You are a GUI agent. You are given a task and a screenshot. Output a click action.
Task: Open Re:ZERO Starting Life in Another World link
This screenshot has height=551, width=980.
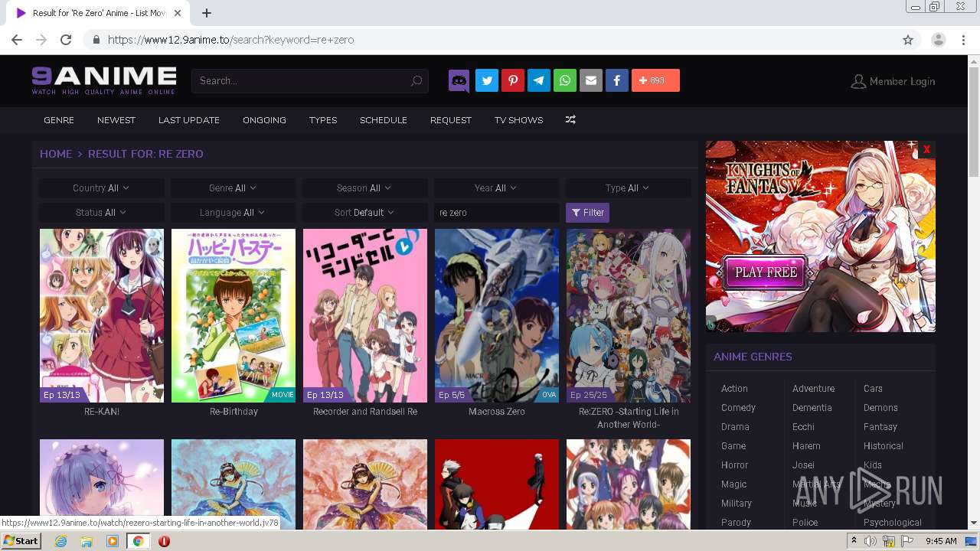629,418
